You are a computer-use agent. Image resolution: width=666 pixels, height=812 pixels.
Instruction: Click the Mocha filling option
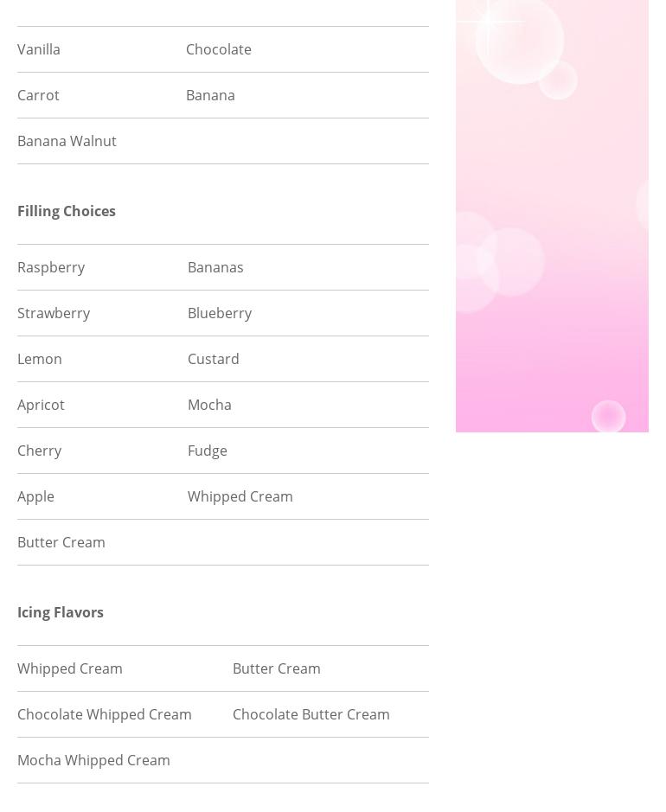coord(209,405)
